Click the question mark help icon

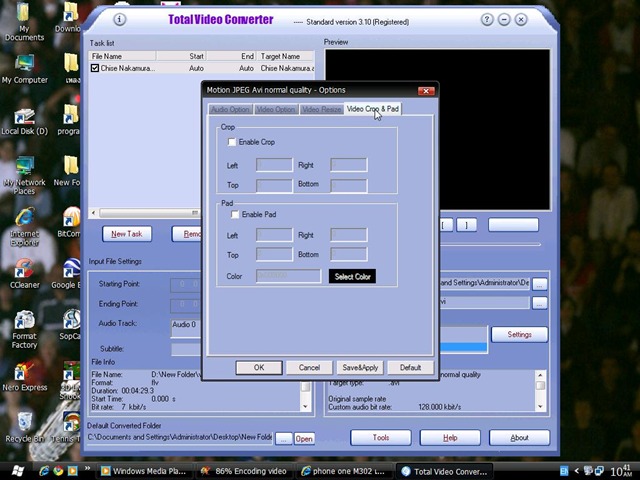tap(487, 19)
